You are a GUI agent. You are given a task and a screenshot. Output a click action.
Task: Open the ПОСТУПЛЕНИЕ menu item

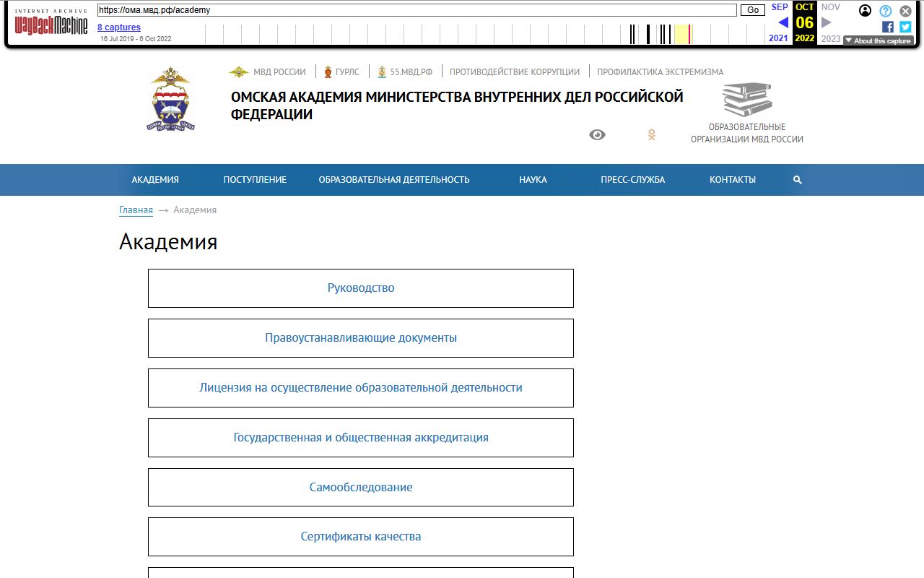(255, 180)
